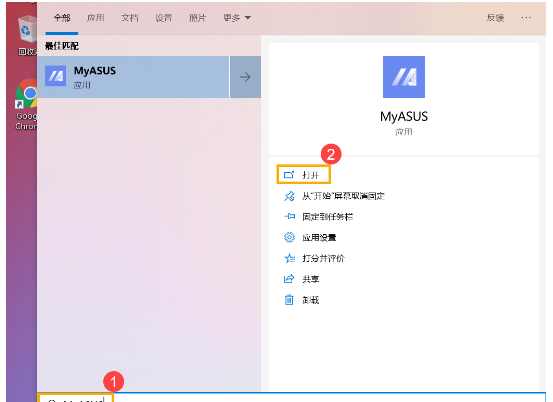Click the Google Chrome desktop shortcut
Image resolution: width=553 pixels, height=402 pixels.
point(26,104)
